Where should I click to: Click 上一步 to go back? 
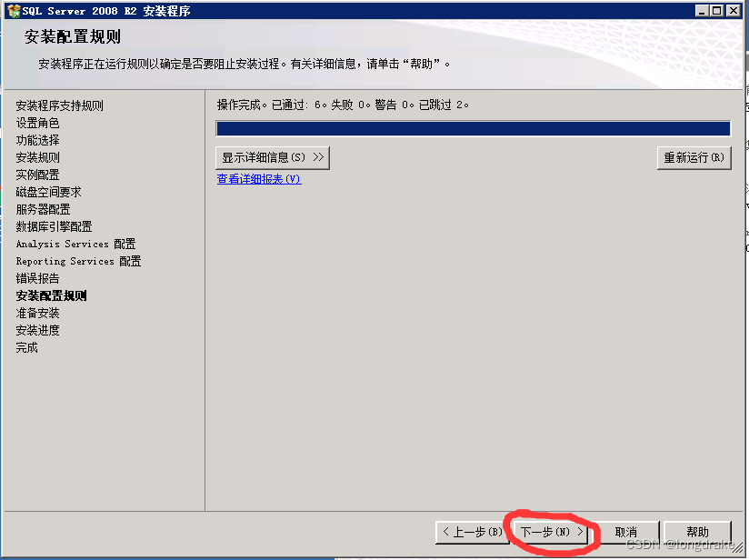[471, 532]
